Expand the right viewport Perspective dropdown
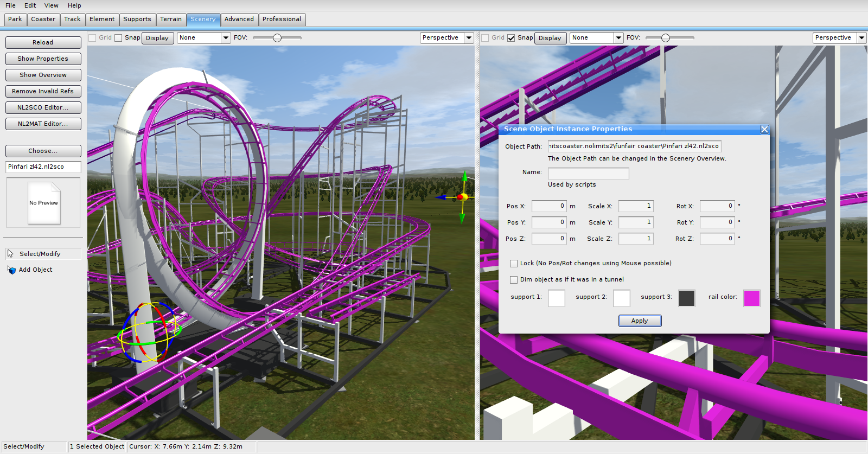868x454 pixels. point(861,38)
